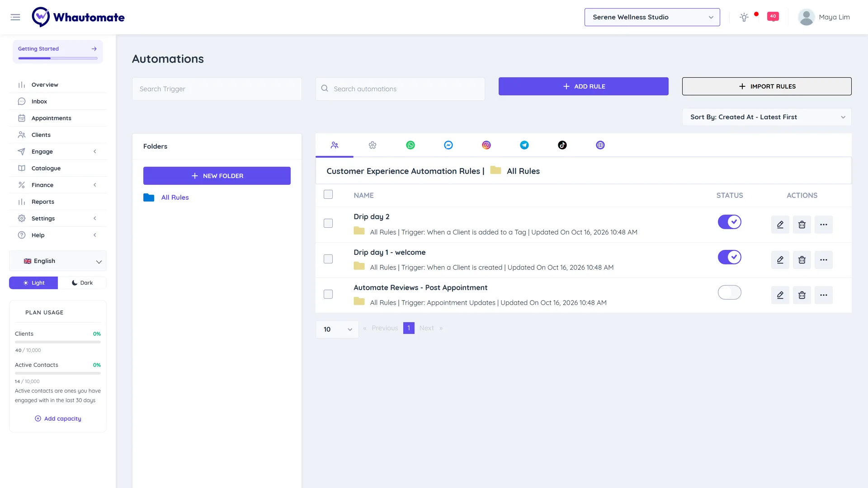Check the select-all header checkbox
This screenshot has height=488, width=868.
click(x=328, y=194)
